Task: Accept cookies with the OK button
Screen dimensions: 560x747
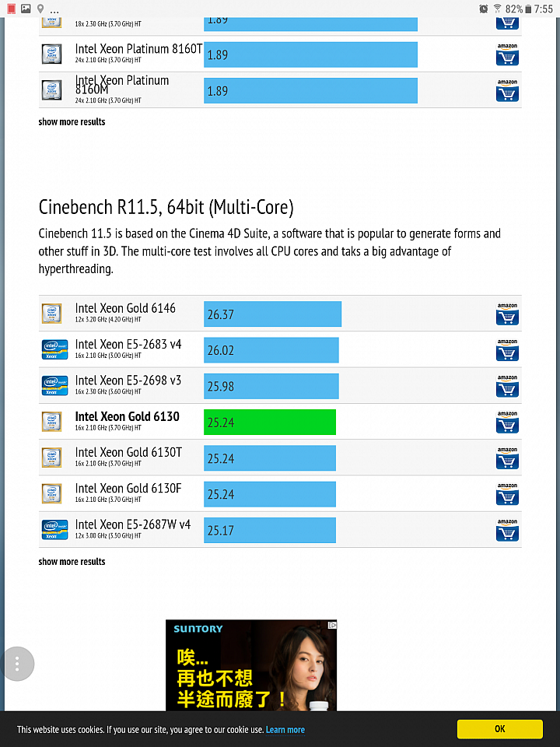Action: tap(500, 729)
